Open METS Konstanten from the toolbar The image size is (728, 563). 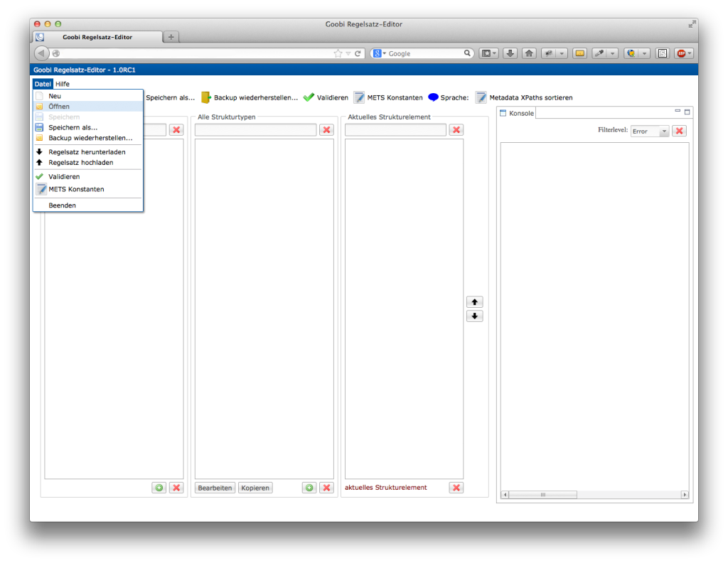pos(389,97)
